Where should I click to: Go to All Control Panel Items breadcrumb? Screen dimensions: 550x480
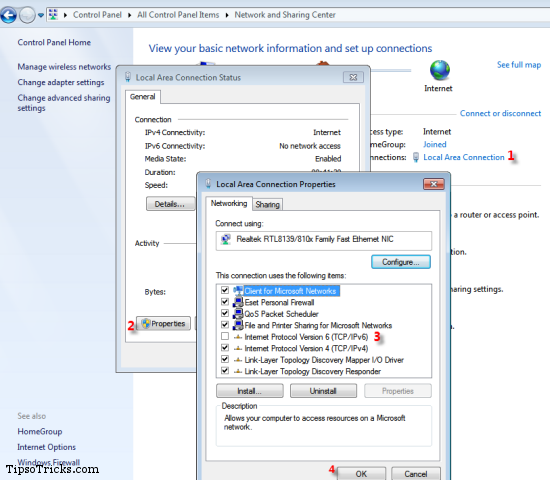tap(178, 15)
